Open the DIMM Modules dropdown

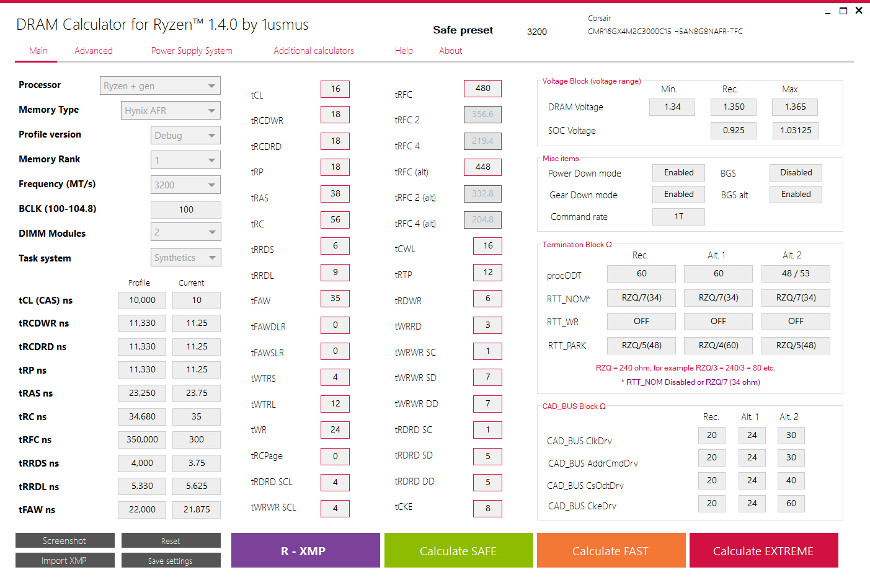pyautogui.click(x=185, y=232)
